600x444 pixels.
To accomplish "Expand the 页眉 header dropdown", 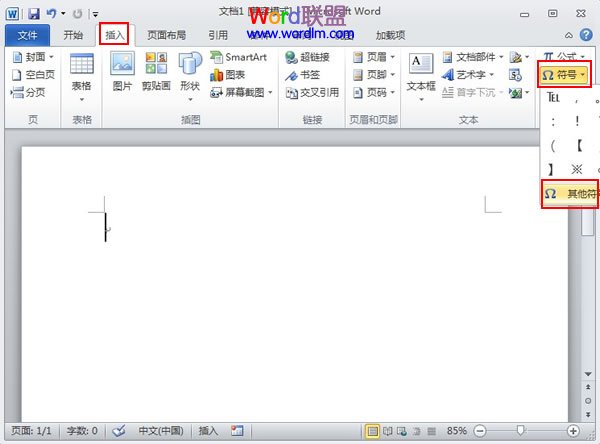I will tap(376, 58).
